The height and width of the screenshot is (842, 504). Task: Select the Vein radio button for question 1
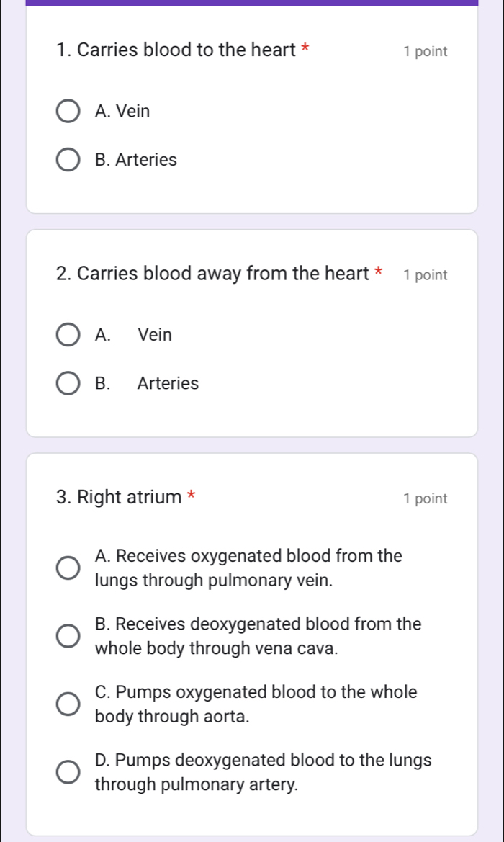click(x=68, y=112)
